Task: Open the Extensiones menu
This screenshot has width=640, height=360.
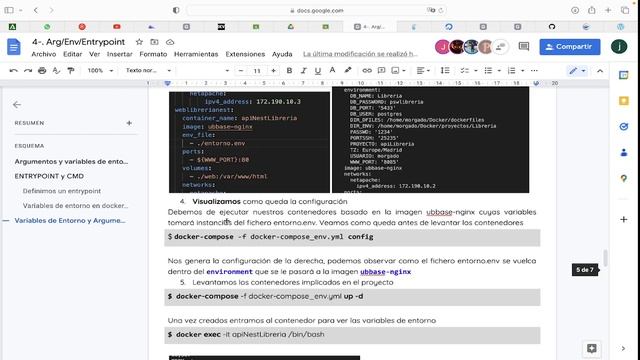Action: pos(245,54)
